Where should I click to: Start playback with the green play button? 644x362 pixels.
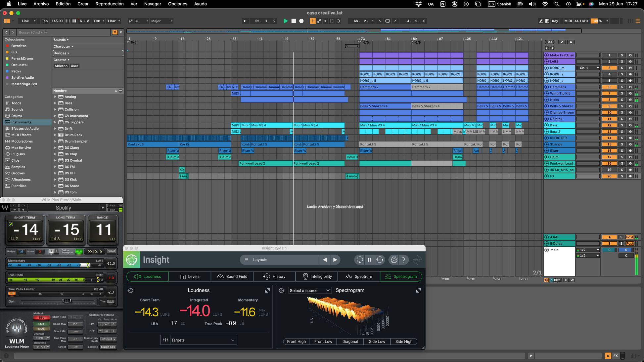tap(286, 21)
